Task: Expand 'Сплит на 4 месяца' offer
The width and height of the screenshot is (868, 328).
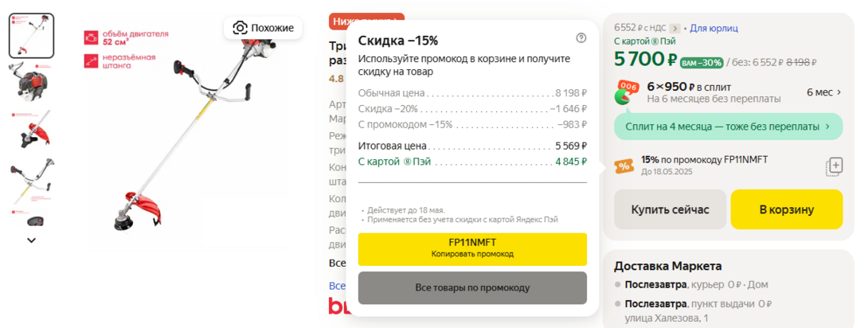Action: [x=728, y=126]
